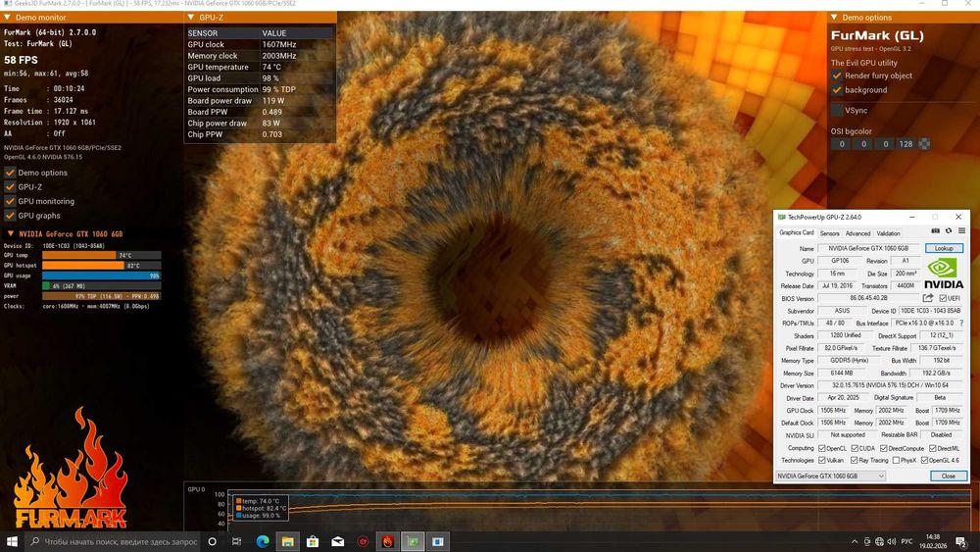Toggle the GPU-Z checkbox in Demo monitor

click(x=10, y=187)
